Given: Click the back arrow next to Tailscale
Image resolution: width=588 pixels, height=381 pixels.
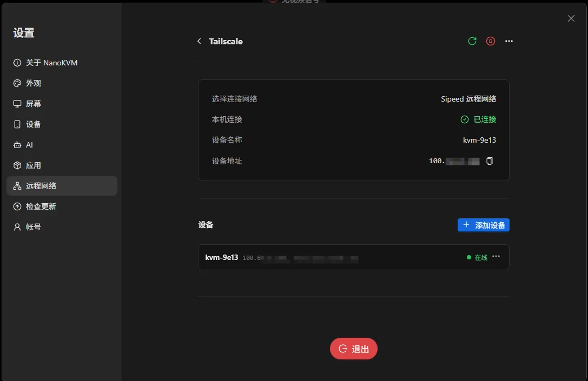Looking at the screenshot, I should 199,41.
